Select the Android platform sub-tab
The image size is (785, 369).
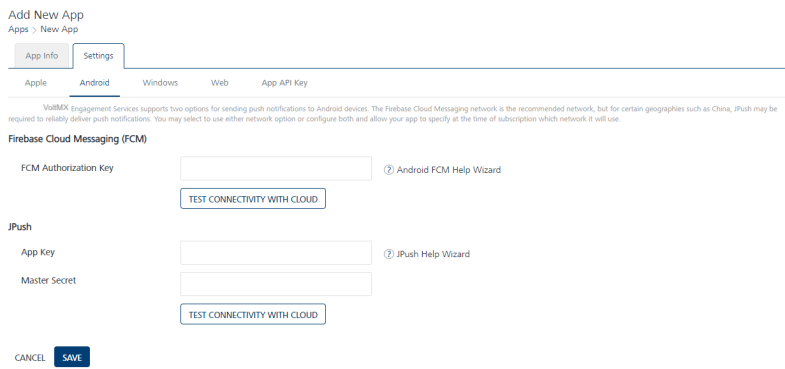coord(94,83)
